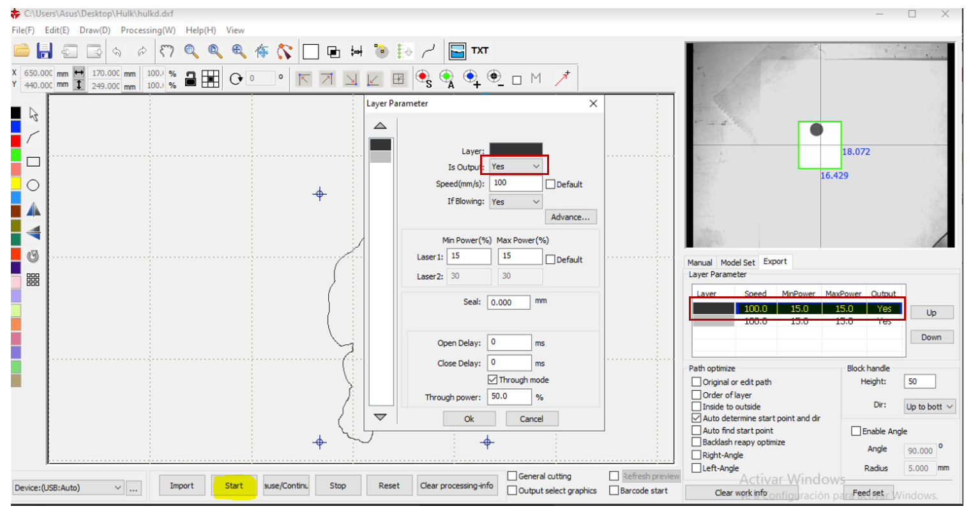Select the ellipse draw tool
The image size is (980, 518).
[33, 185]
